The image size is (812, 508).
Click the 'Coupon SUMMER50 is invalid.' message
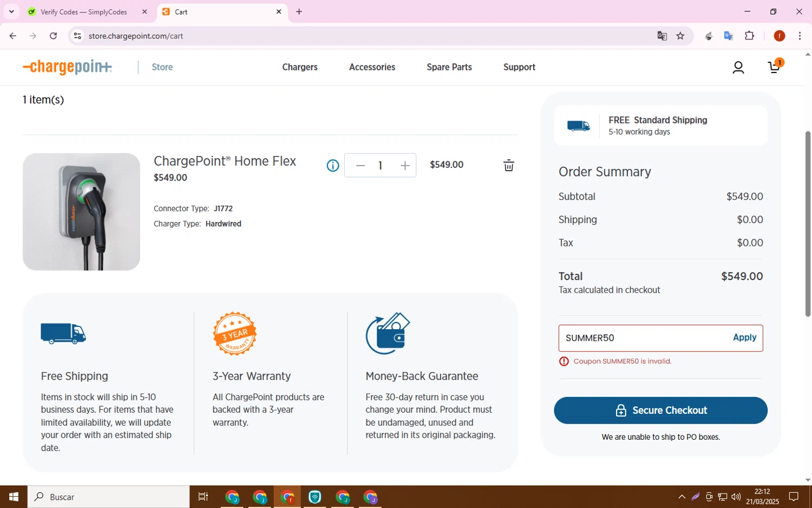(x=622, y=361)
